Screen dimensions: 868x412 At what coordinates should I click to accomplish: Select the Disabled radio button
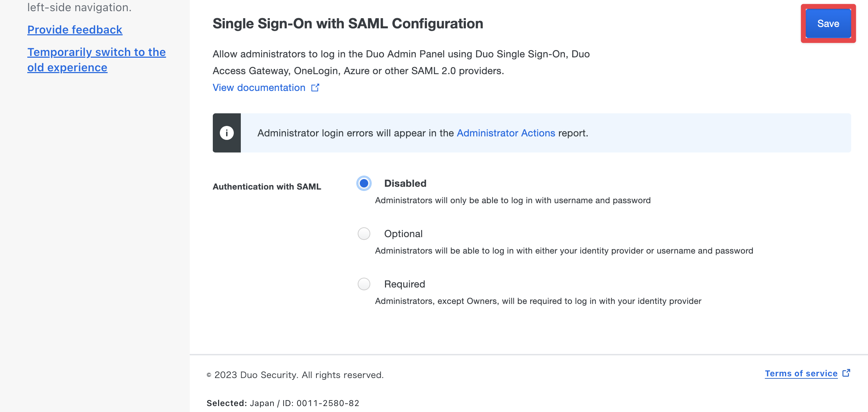point(364,183)
